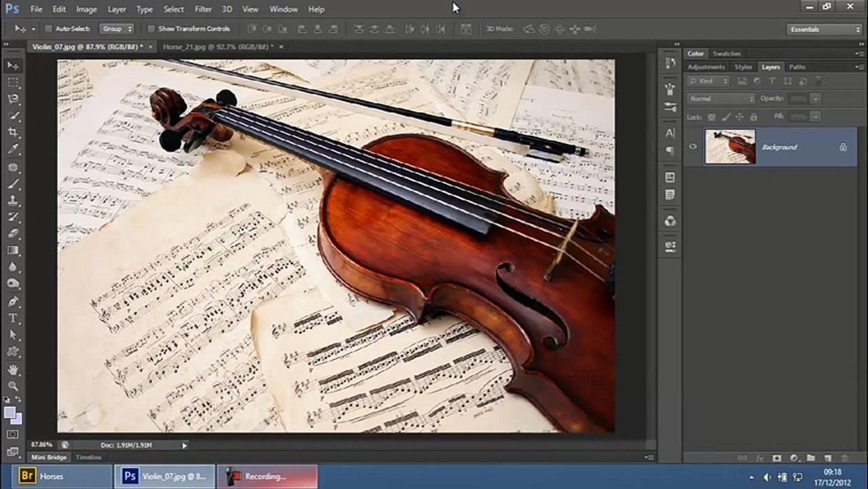Open the Timeline panel tab
This screenshot has height=489, width=868.
[88, 458]
